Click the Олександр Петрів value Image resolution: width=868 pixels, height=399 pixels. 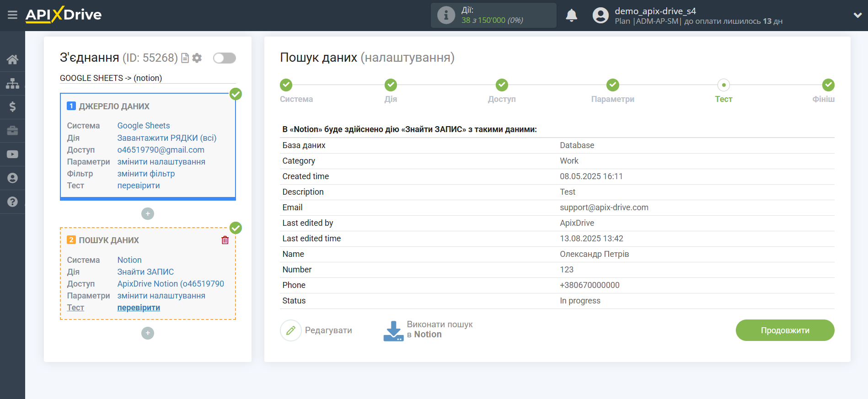point(595,254)
